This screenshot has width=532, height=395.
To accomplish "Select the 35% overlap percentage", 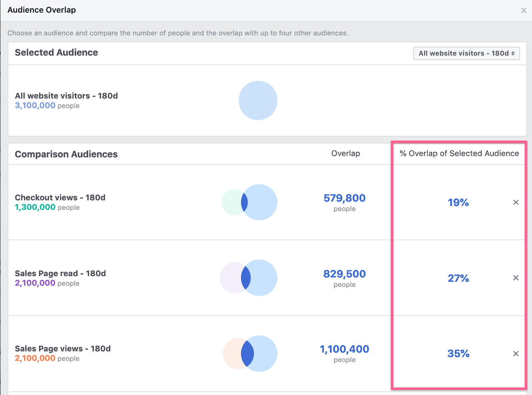I will tap(458, 353).
